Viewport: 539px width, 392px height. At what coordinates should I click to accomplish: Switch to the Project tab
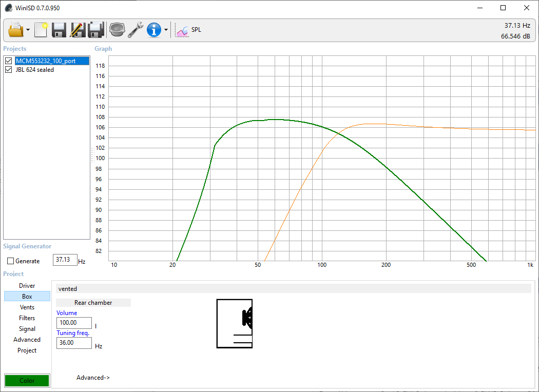(27, 350)
